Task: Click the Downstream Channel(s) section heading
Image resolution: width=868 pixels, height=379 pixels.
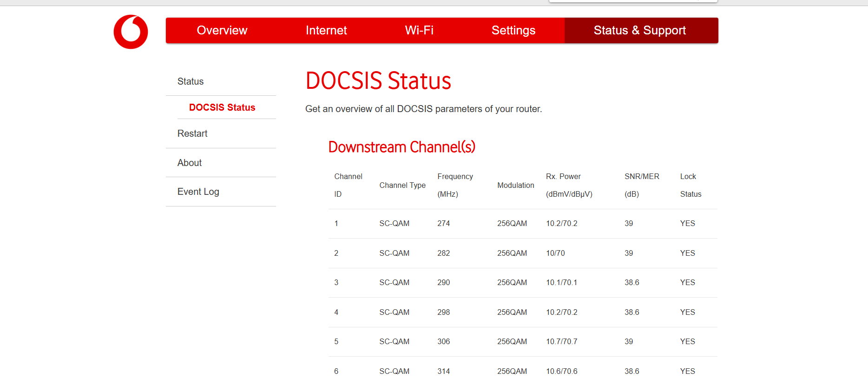Action: coord(402,147)
